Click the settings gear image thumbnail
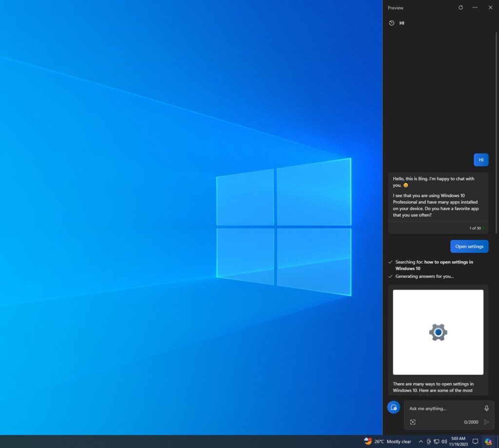The image size is (499, 448). point(438,332)
